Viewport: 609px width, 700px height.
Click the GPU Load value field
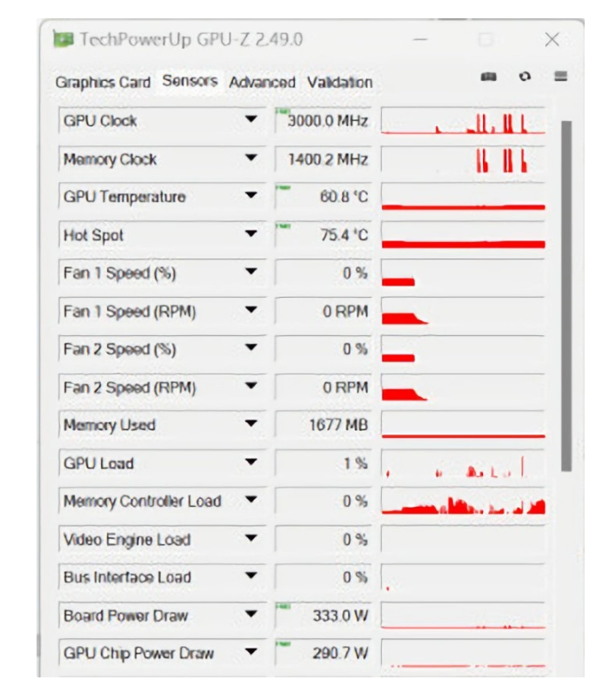tap(323, 464)
